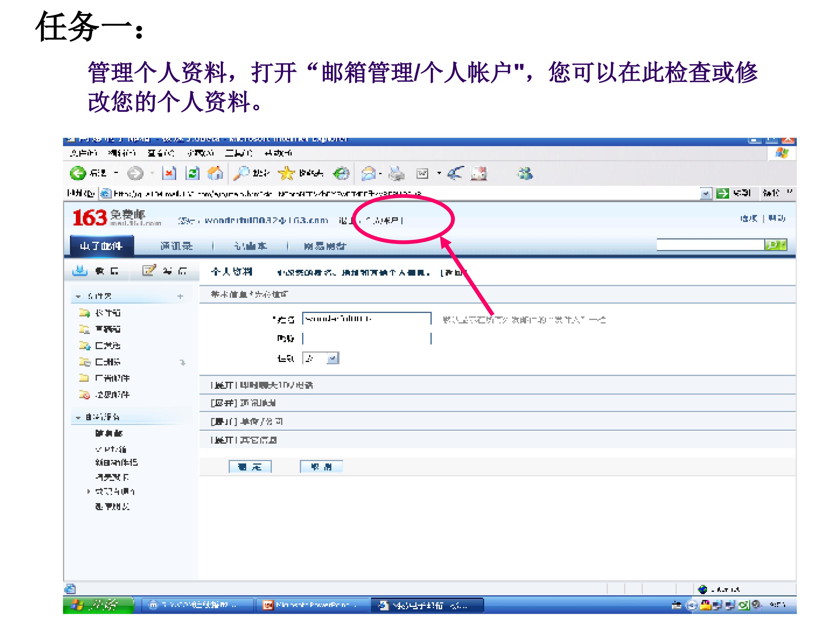Image resolution: width=840 pixels, height=630 pixels.
Task: Click the Windows Start button
Action: (x=99, y=605)
